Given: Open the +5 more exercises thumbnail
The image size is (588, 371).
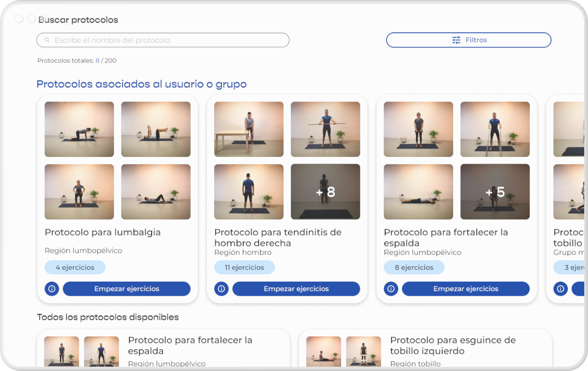Looking at the screenshot, I should 495,192.
